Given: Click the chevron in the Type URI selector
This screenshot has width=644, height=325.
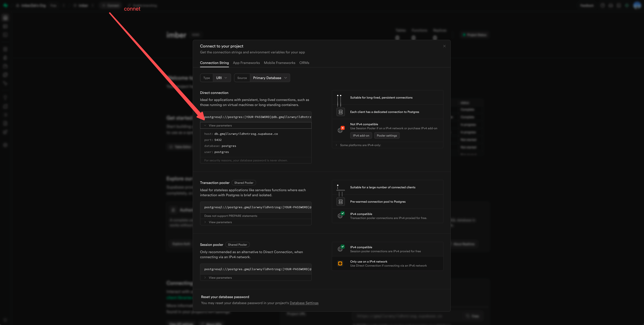Looking at the screenshot, I should coord(226,78).
